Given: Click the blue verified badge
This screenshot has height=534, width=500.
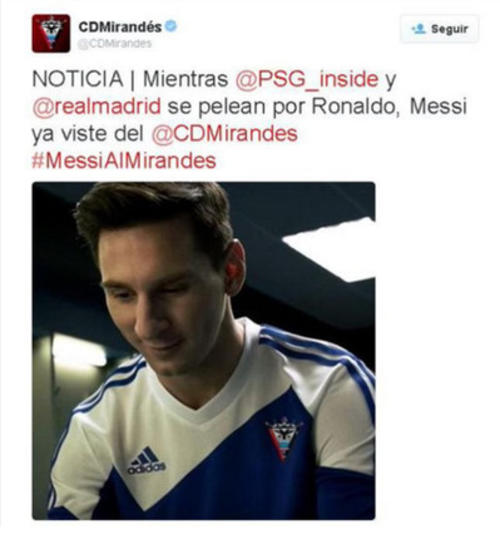Looking at the screenshot, I should pyautogui.click(x=171, y=26).
